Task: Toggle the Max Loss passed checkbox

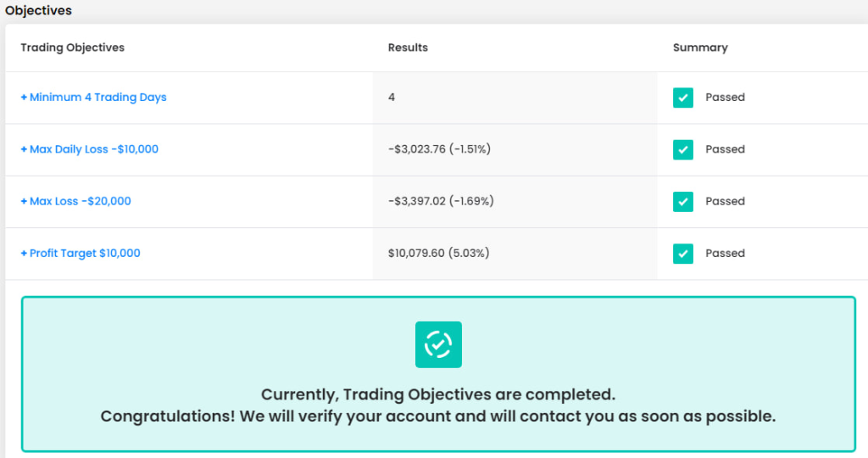Action: [683, 201]
